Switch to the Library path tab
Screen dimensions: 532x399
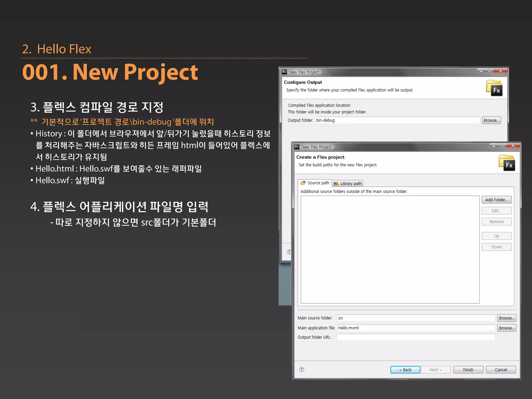tap(348, 183)
